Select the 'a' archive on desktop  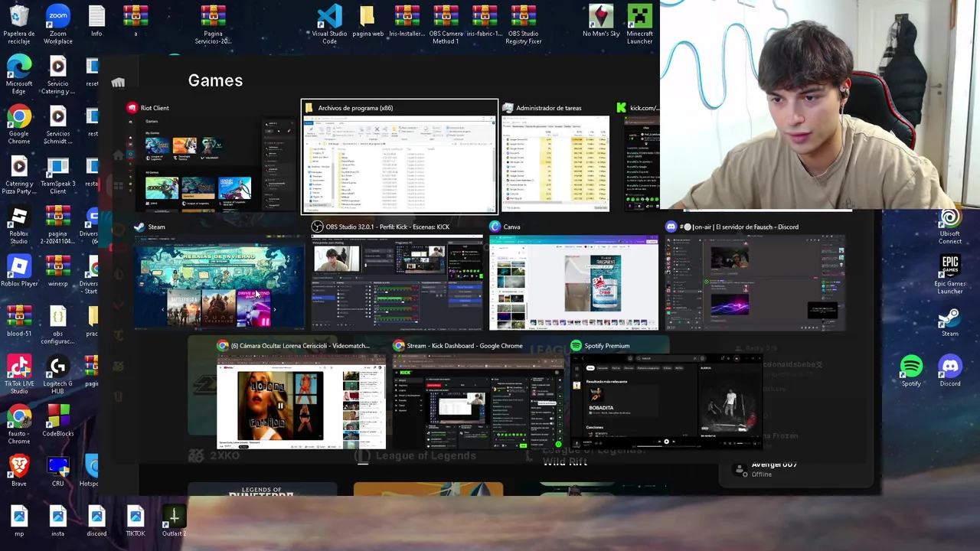click(136, 21)
